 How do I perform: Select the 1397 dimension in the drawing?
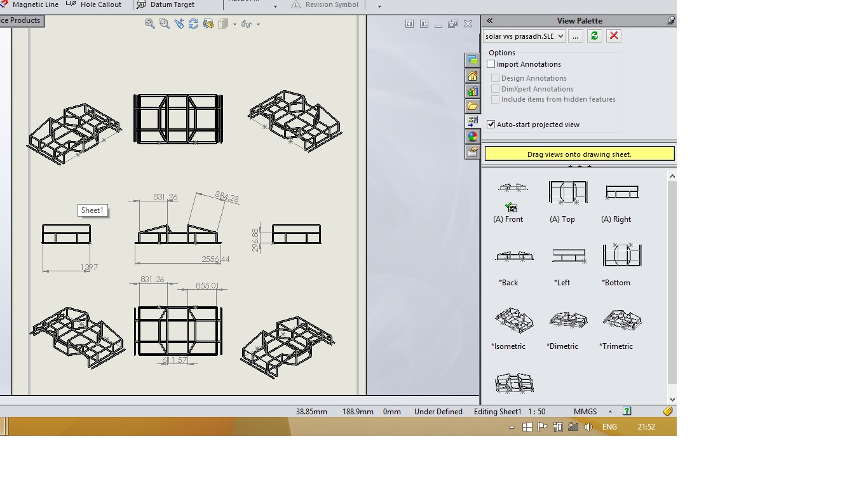(x=89, y=268)
